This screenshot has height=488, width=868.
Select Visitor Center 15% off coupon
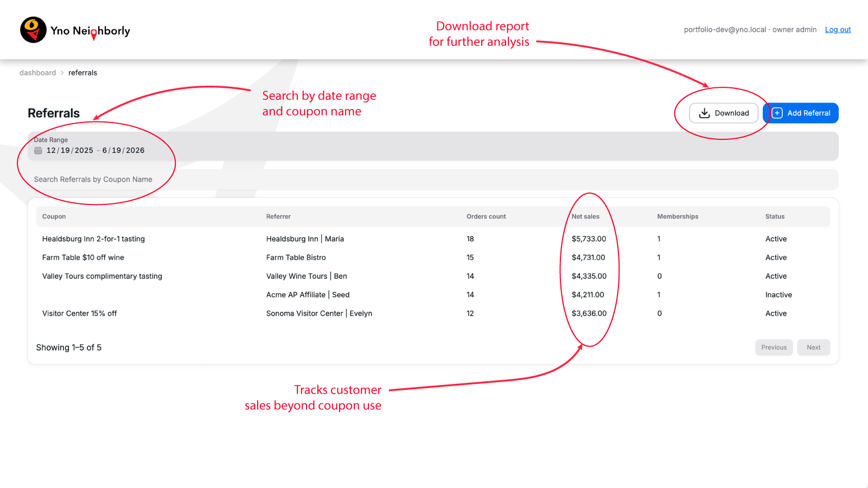click(79, 313)
